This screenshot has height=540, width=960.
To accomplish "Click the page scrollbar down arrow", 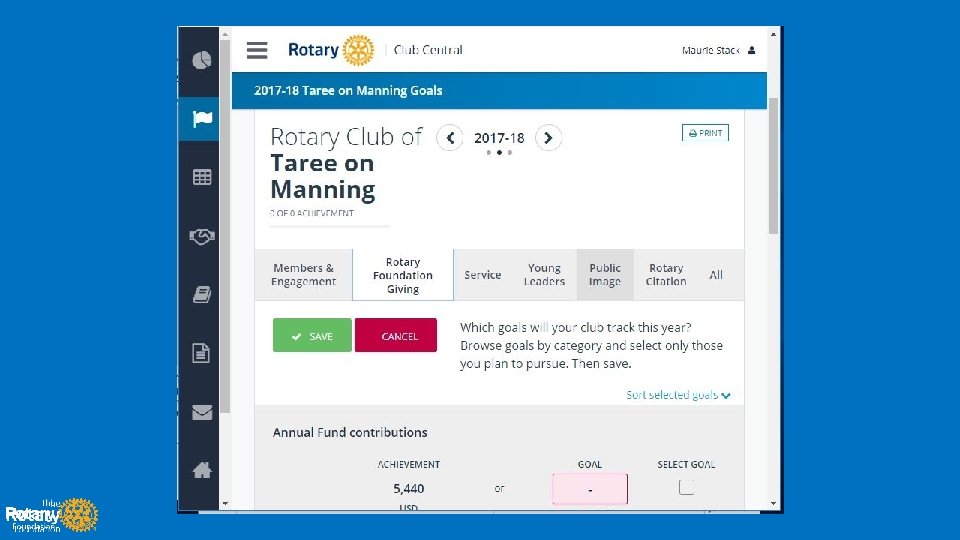I will [773, 503].
